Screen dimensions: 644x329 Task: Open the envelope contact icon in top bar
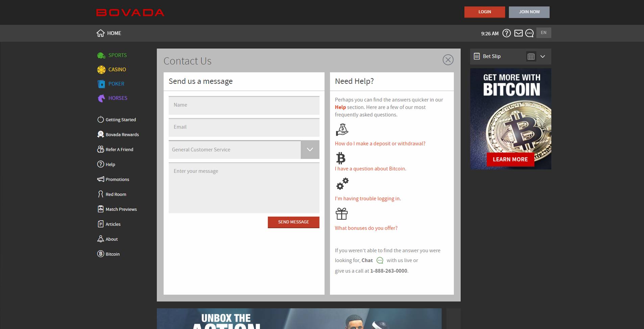[x=518, y=33]
